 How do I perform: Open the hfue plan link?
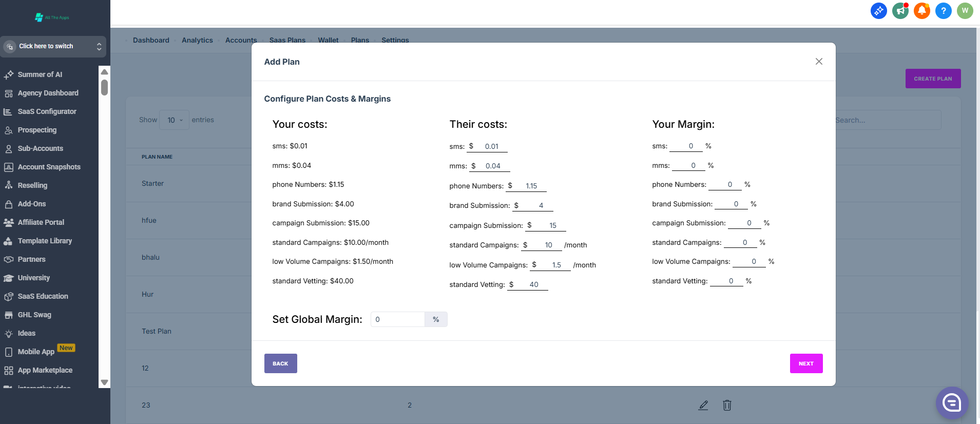pos(149,220)
